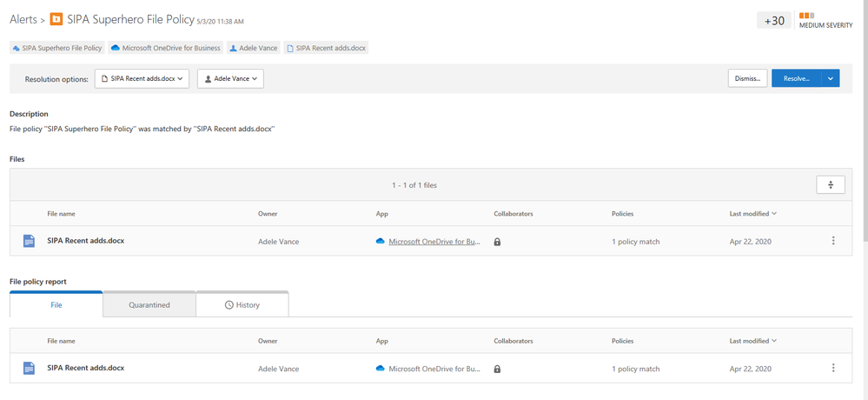
Task: Click the '1 - 1 of 1 files' count text
Action: tap(414, 185)
